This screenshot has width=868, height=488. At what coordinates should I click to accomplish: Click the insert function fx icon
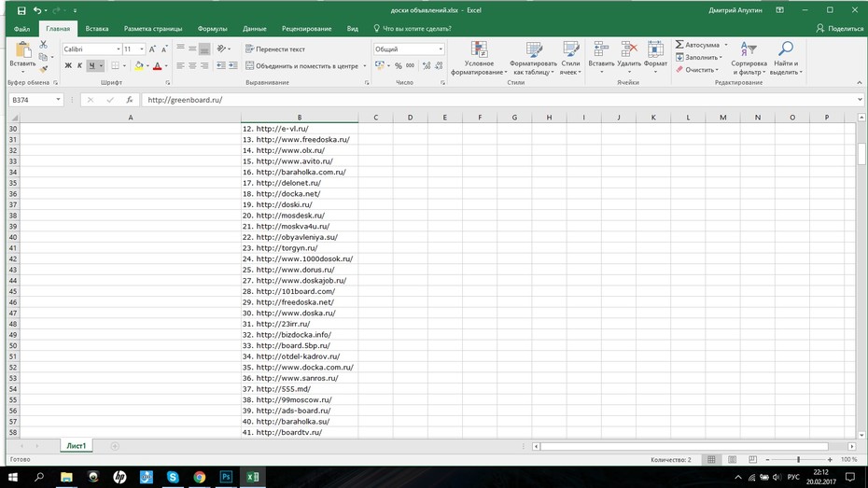coord(129,100)
